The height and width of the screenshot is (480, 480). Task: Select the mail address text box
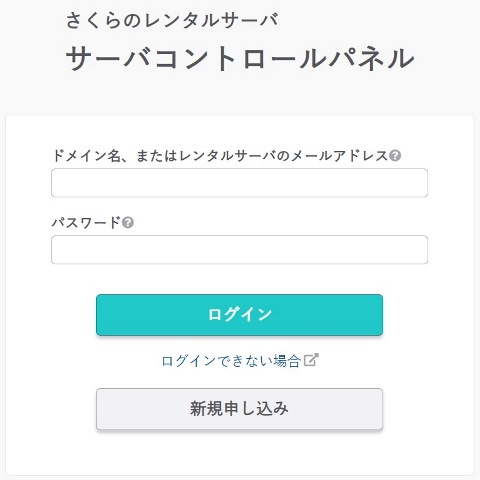239,183
